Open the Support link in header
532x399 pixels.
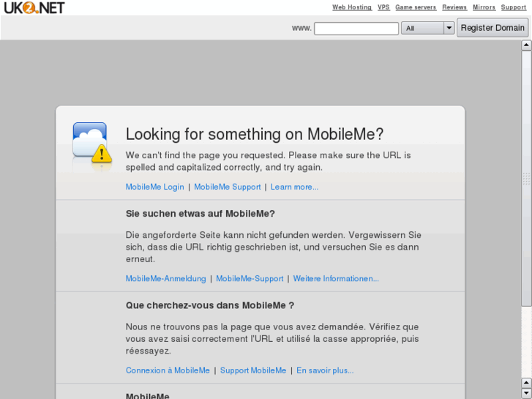point(514,7)
